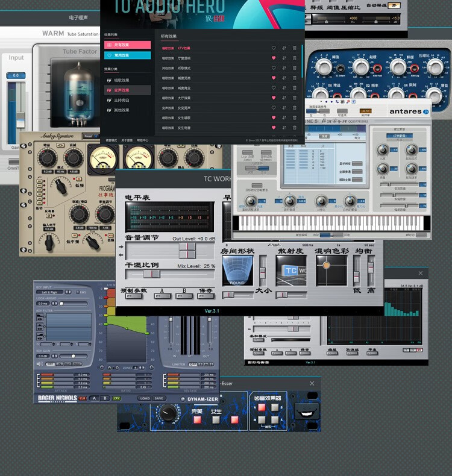Click the reorder arrows icon on 听歌模式 row
This screenshot has width=452, height=476.
point(284,68)
